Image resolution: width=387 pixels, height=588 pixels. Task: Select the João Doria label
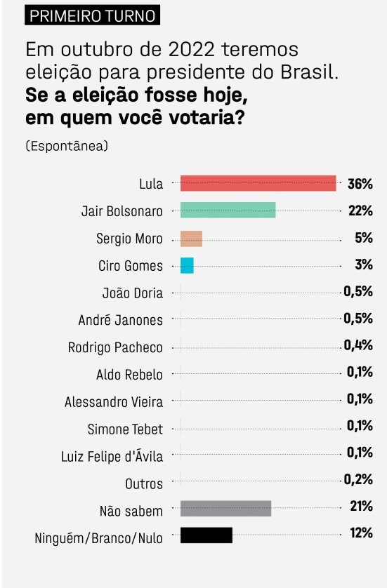point(133,293)
